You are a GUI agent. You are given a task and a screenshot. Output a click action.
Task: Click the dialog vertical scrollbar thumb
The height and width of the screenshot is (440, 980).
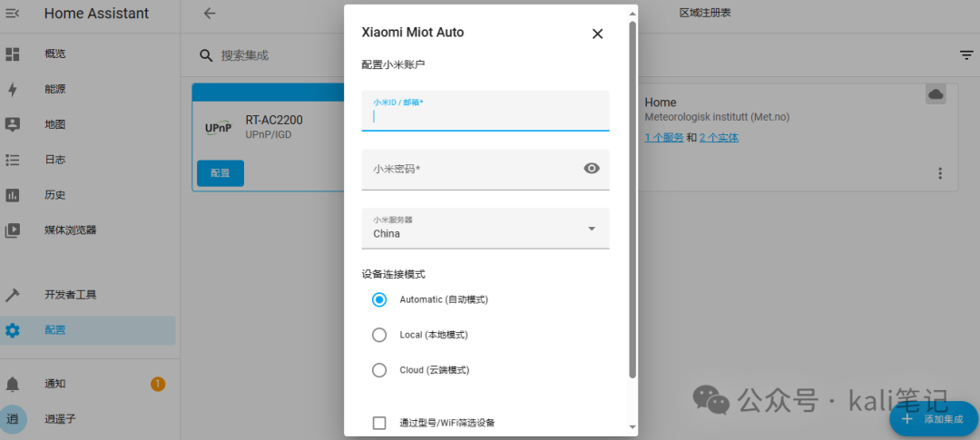[632, 200]
